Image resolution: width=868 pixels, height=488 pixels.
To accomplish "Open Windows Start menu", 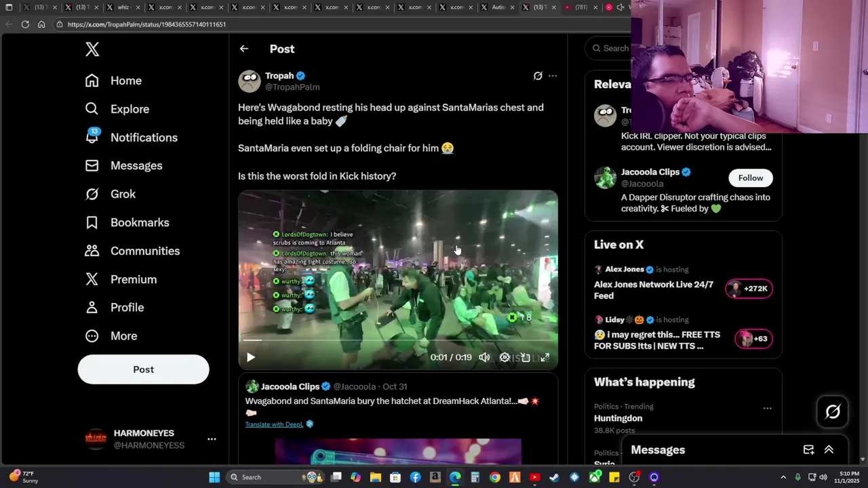I will point(214,477).
